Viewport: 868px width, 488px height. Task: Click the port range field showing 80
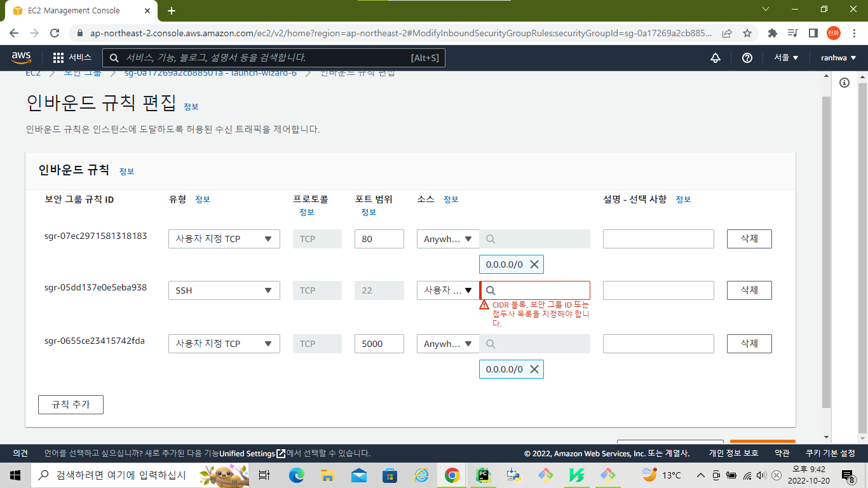(379, 239)
